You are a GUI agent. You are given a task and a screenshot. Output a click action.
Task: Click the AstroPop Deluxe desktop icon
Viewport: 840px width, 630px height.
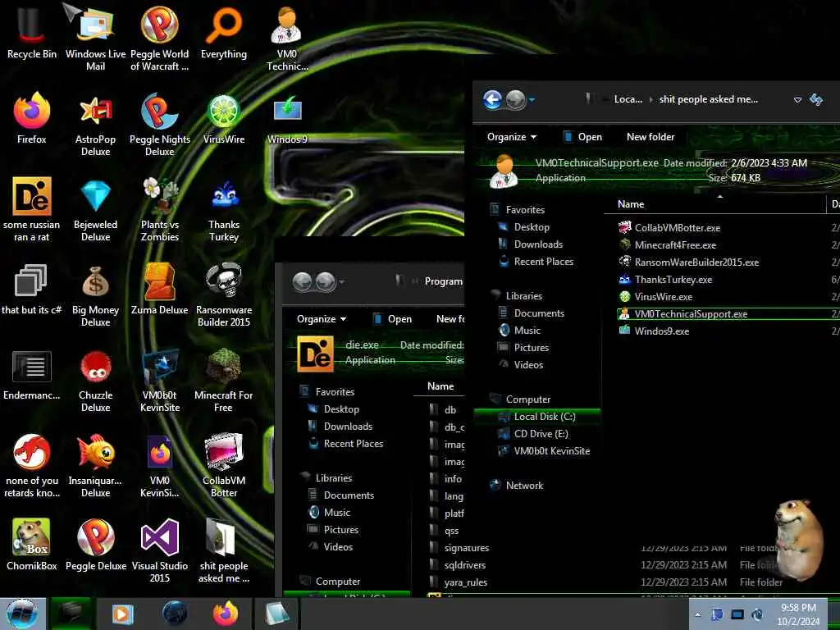(x=95, y=125)
